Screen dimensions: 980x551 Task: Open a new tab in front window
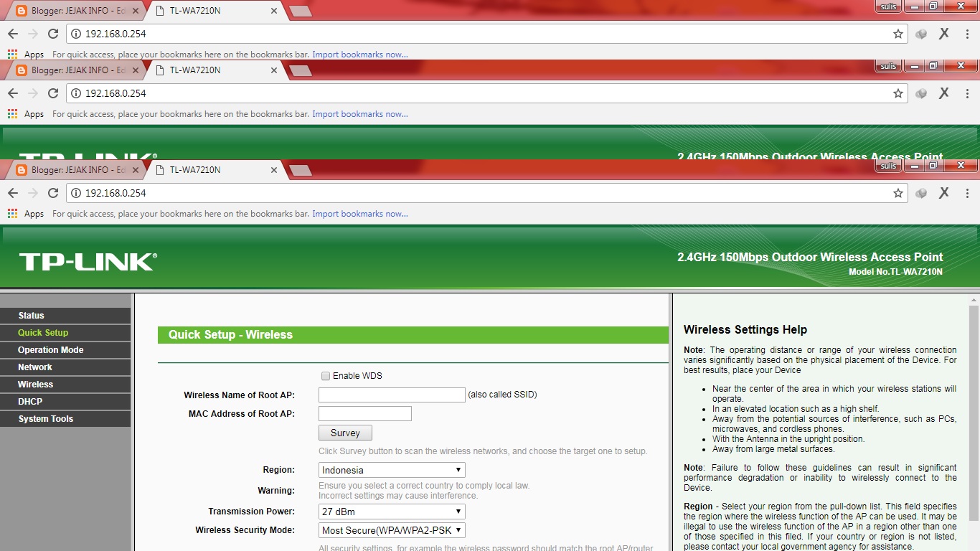coord(301,170)
